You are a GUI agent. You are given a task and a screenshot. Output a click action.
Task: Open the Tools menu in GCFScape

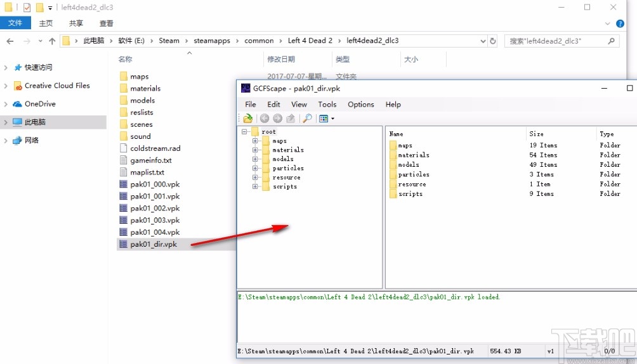[327, 105]
